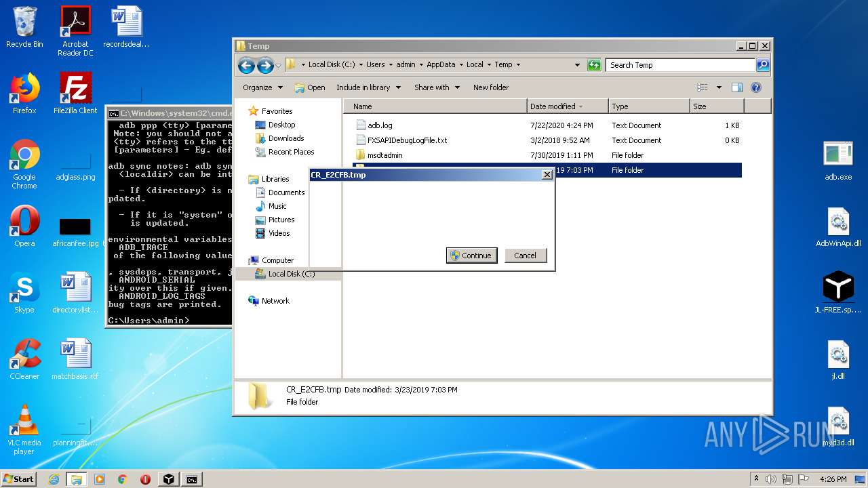The width and height of the screenshot is (868, 488).
Task: Open africanfee.jpg image file
Action: (75, 232)
